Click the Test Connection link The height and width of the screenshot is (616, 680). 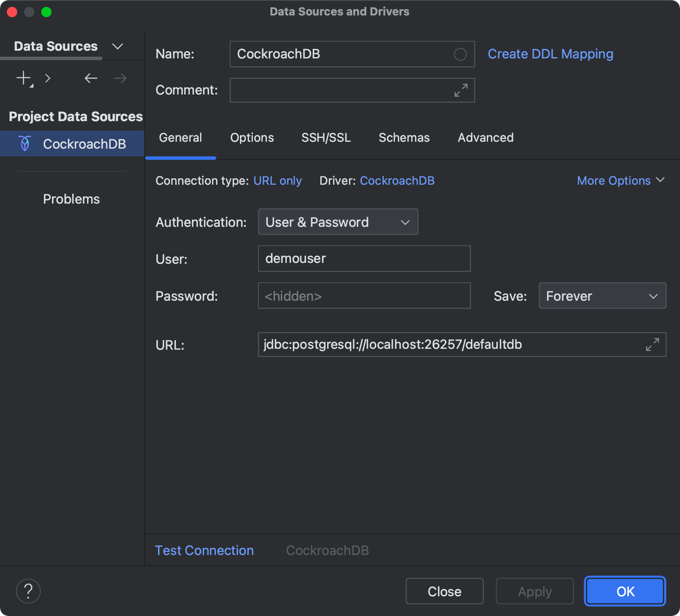point(204,550)
